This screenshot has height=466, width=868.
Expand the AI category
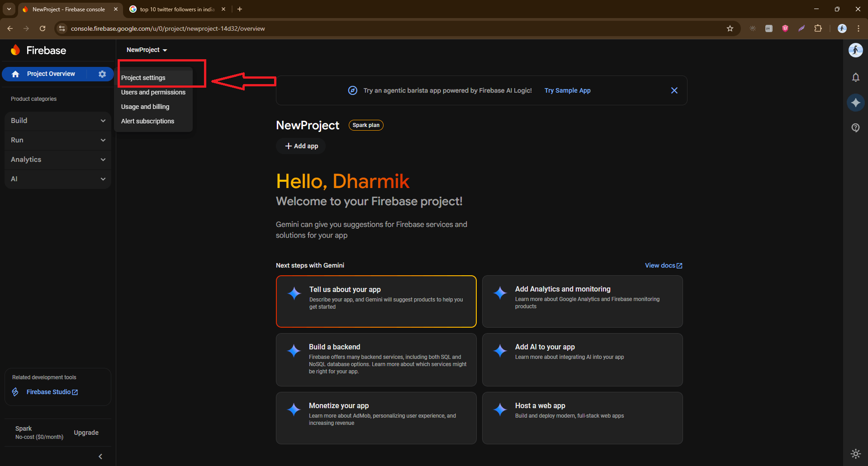pyautogui.click(x=58, y=179)
